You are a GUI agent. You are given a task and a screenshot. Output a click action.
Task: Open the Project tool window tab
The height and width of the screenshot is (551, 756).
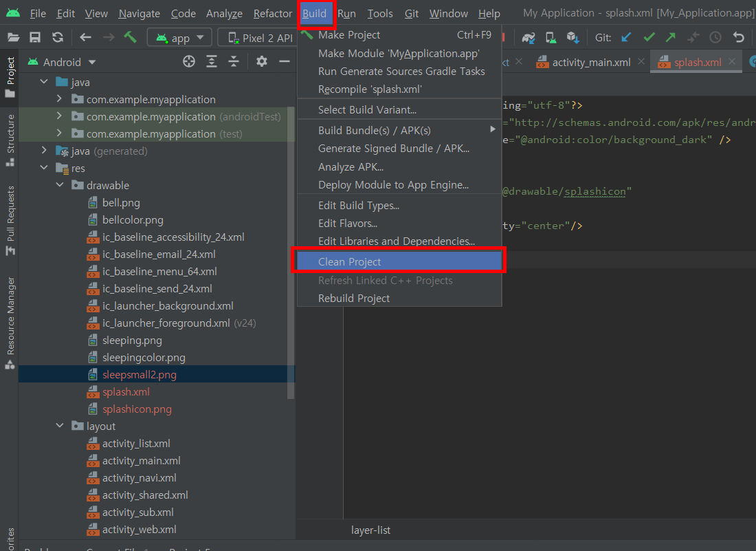[x=10, y=76]
